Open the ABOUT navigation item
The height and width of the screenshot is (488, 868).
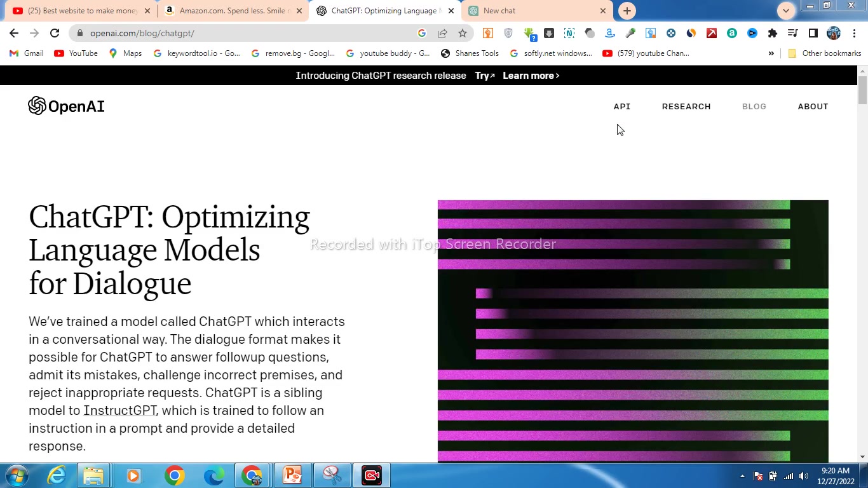point(813,106)
